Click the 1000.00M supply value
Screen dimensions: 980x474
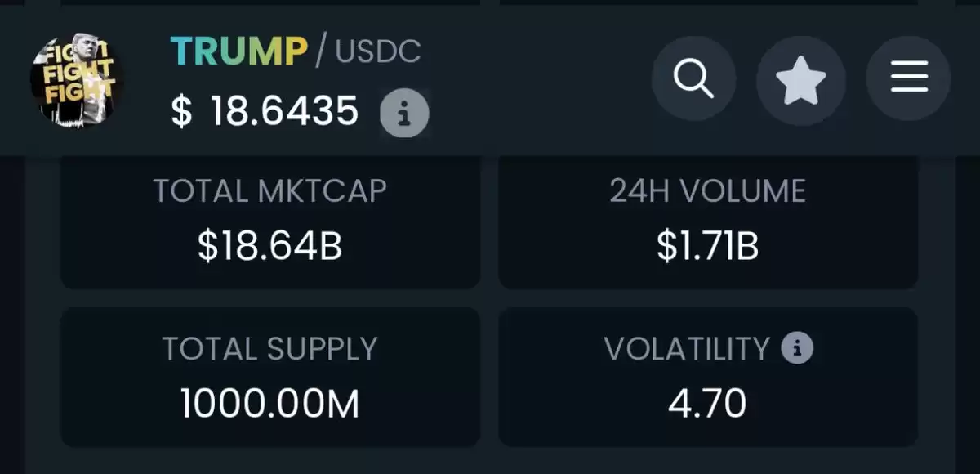(x=269, y=404)
